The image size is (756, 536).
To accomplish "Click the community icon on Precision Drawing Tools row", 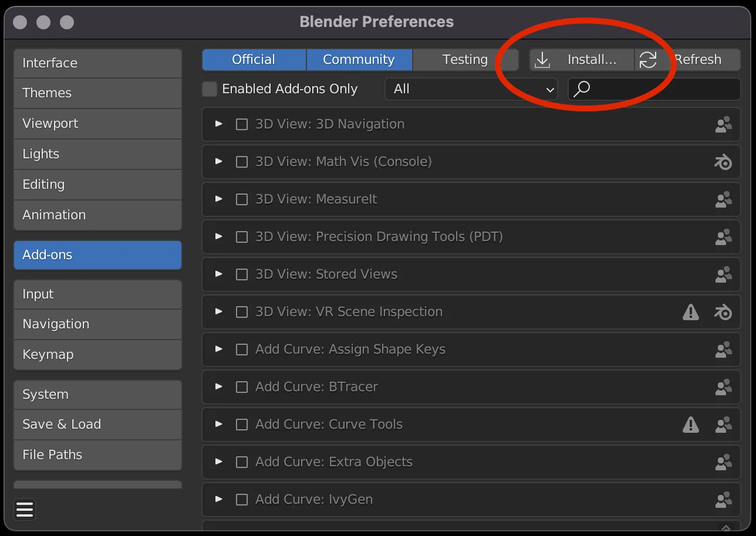I will 723,237.
